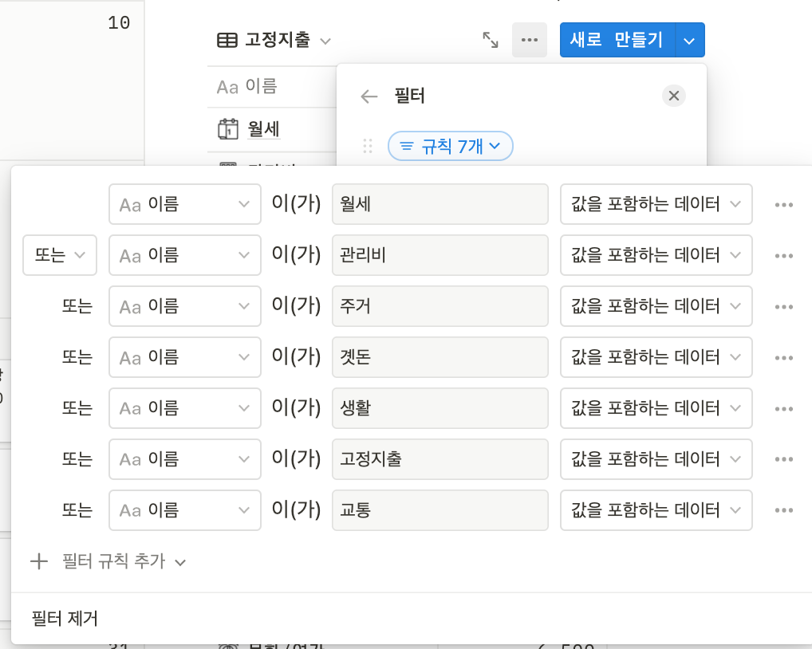The image size is (812, 649).
Task: Change the condition dropdown for 주거 rule
Action: tap(656, 306)
